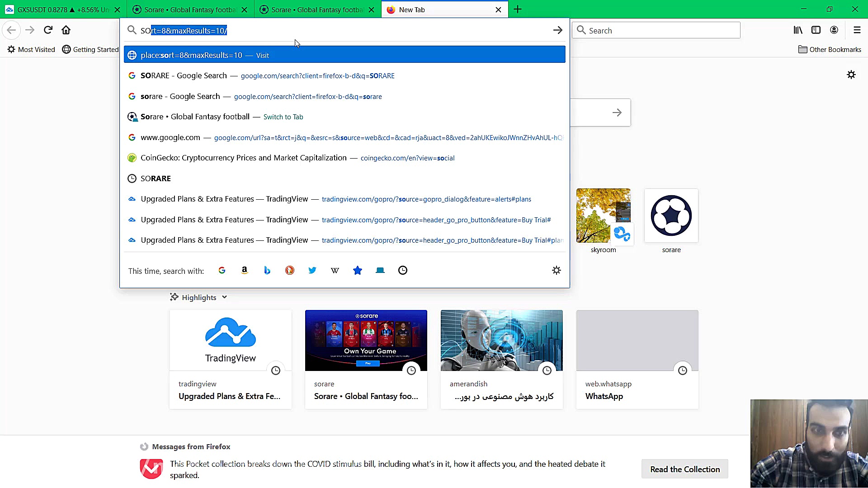Switch to first Sorare Global Fantasy tab
Viewport: 868px width, 488px height.
190,9
